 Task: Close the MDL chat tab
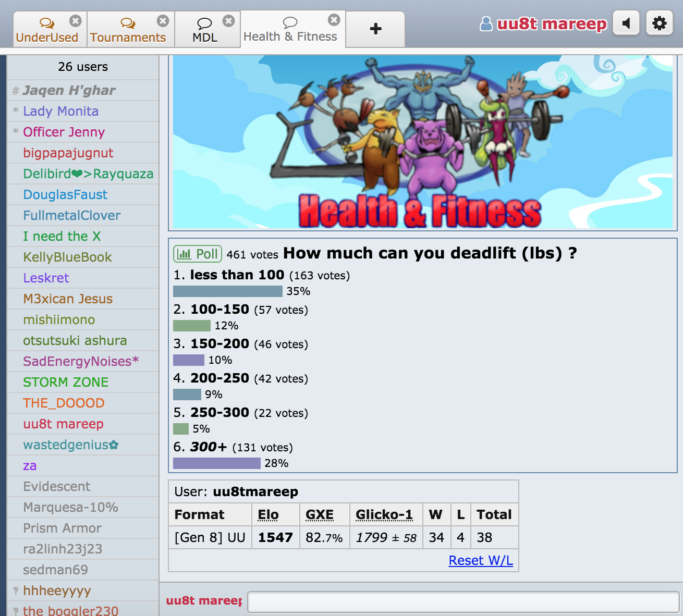228,21
